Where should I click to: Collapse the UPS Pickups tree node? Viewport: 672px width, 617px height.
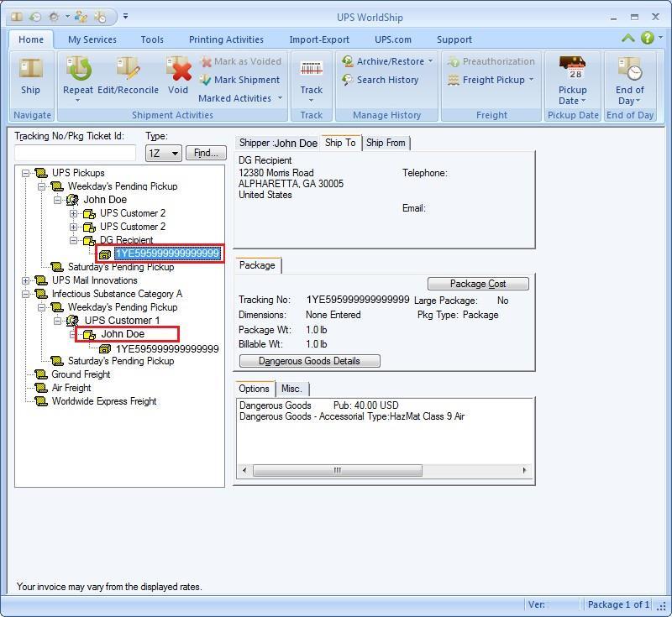[x=26, y=173]
